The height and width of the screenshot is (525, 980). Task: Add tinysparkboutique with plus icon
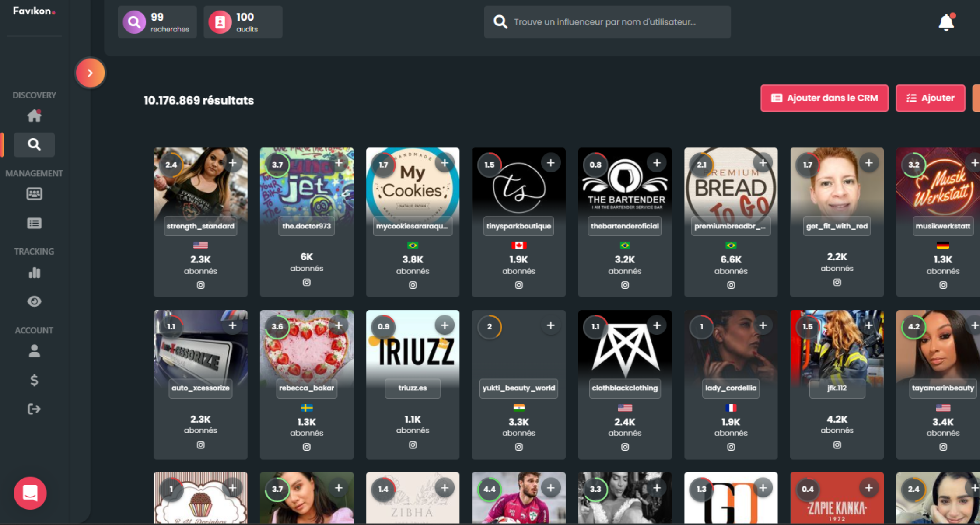point(551,163)
